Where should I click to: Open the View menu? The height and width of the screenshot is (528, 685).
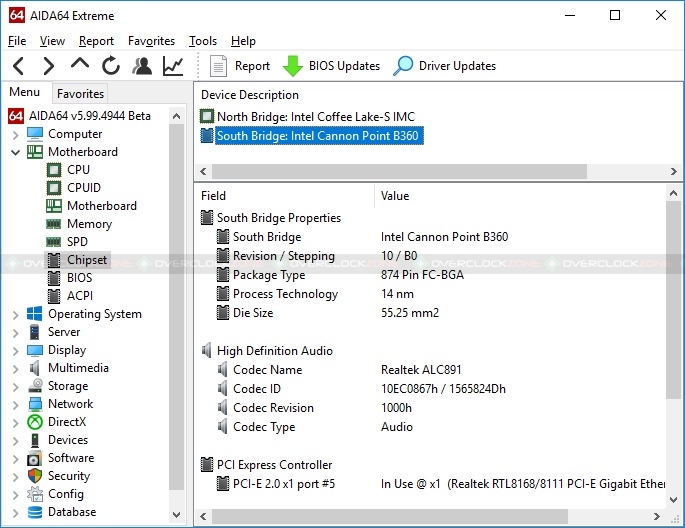click(52, 41)
